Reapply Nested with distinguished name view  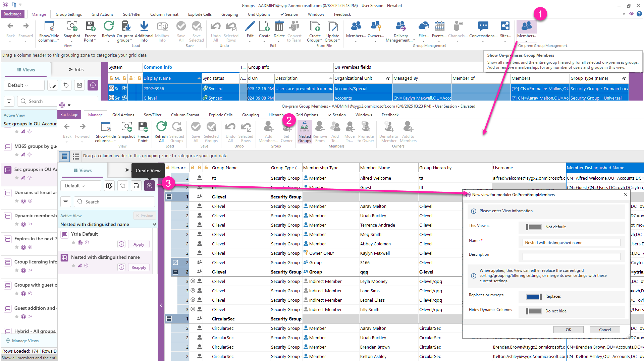(x=139, y=267)
